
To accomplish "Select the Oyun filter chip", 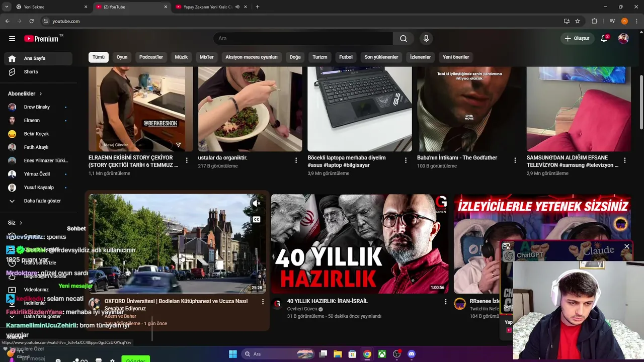I will click(x=122, y=57).
